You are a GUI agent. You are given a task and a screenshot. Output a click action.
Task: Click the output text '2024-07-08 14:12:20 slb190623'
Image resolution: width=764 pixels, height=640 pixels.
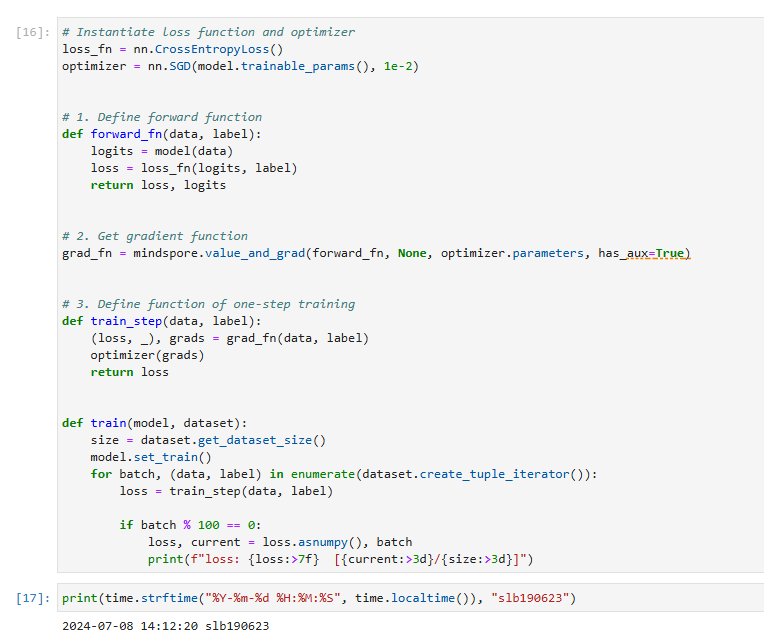coord(166,626)
